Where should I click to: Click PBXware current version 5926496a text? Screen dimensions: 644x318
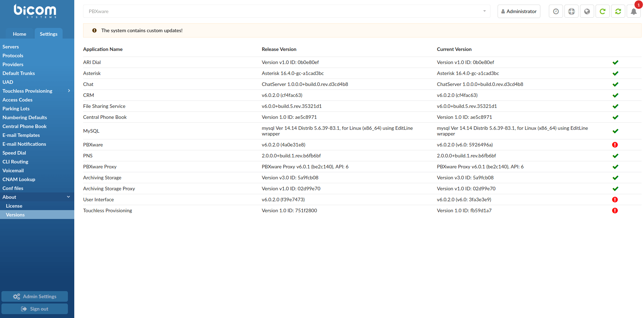465,145
